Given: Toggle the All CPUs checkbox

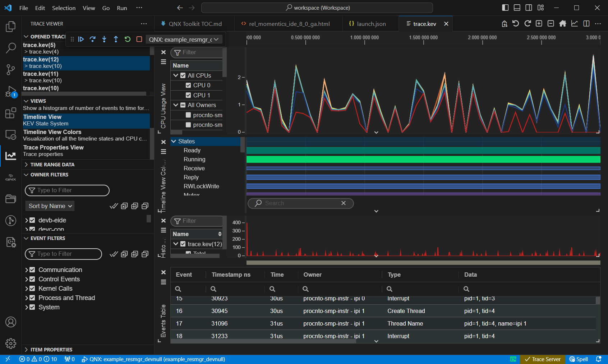Looking at the screenshot, I should coord(183,75).
